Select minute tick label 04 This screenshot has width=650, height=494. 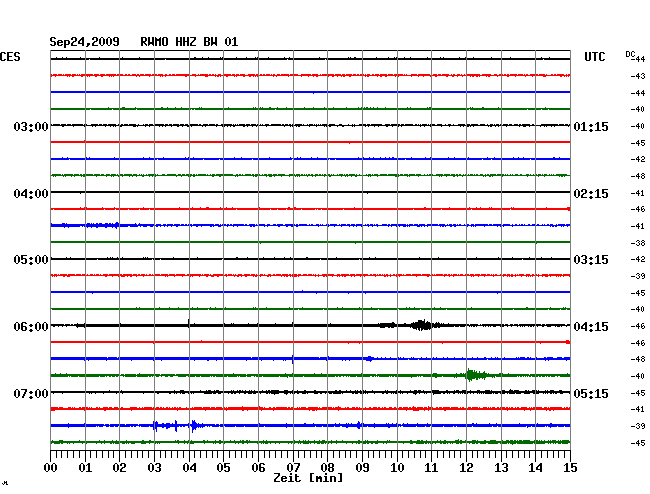click(x=189, y=468)
